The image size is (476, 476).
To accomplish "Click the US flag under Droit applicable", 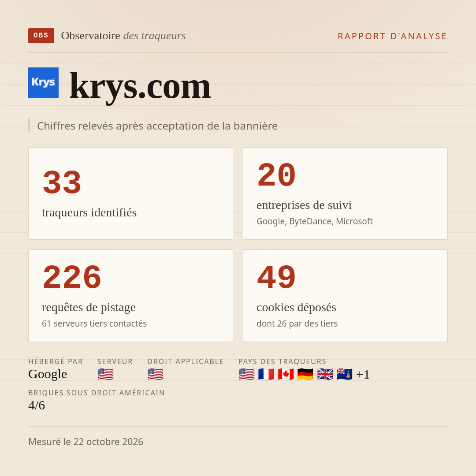I will 156,374.
